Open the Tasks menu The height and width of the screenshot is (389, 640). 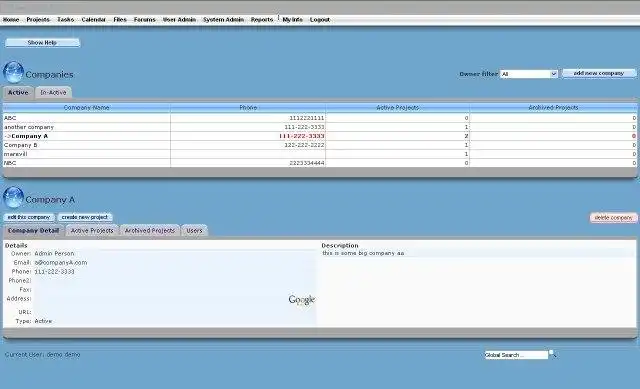pyautogui.click(x=66, y=20)
